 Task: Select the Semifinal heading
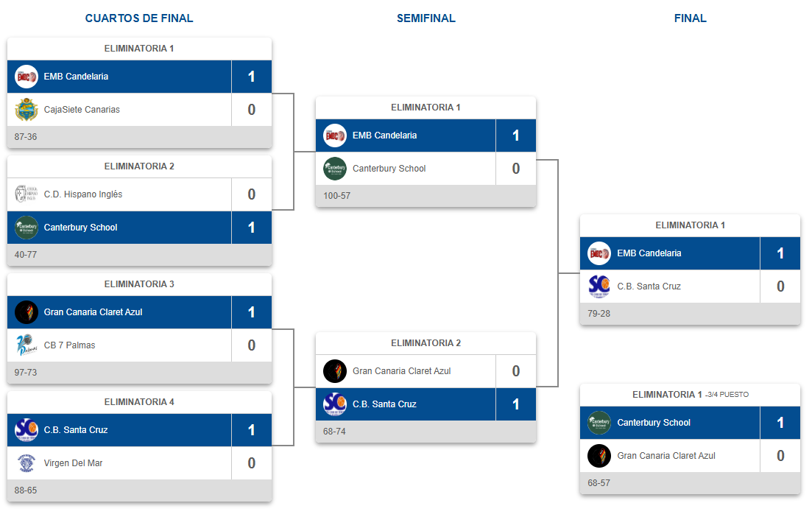426,18
